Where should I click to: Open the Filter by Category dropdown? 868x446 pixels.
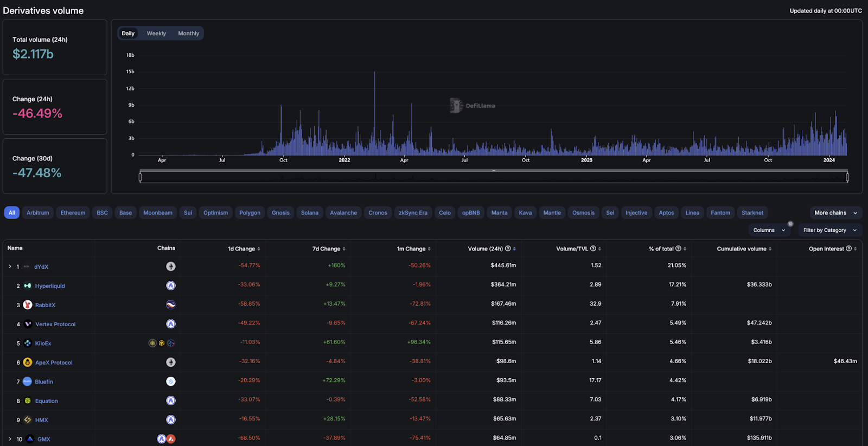pos(830,230)
